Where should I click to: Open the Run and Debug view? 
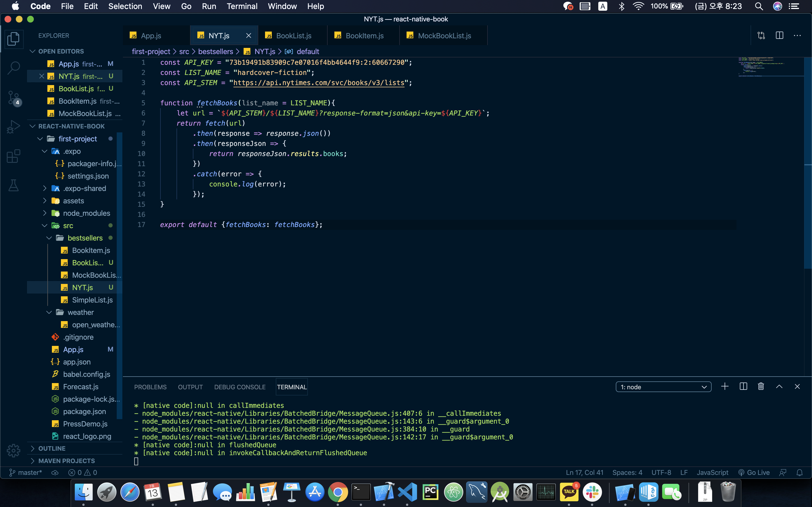[14, 127]
